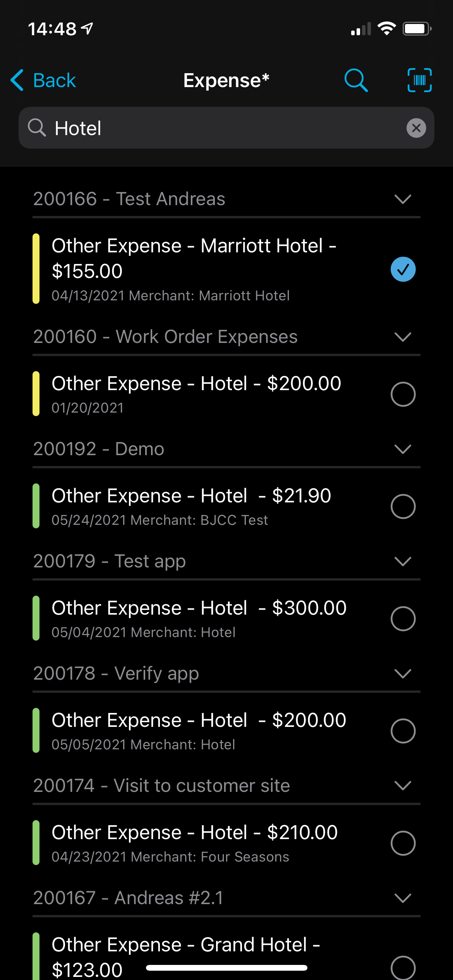Screen dimensions: 453x980
Task: Select the Hotel $300.00 expense radio
Action: tap(403, 618)
